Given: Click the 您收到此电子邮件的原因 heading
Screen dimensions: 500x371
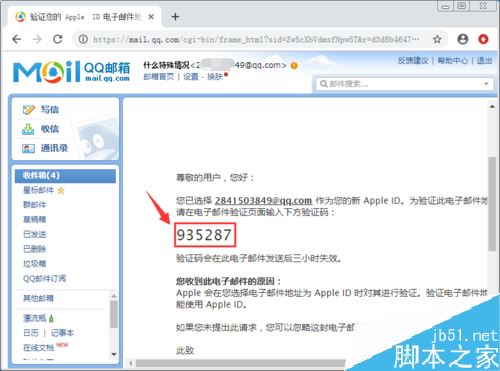Looking at the screenshot, I should (228, 281).
